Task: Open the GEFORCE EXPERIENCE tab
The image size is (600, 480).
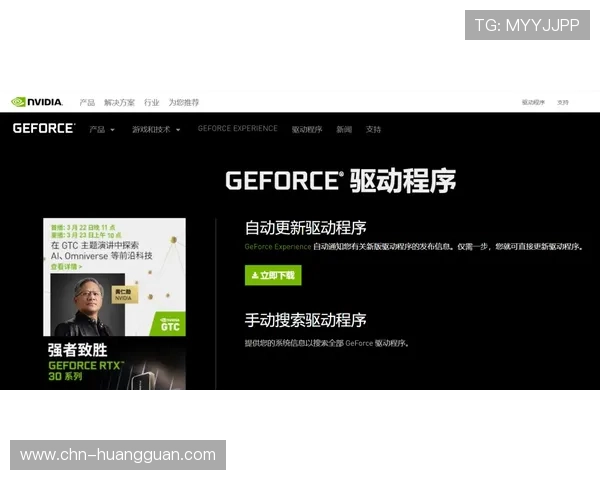Action: [238, 128]
